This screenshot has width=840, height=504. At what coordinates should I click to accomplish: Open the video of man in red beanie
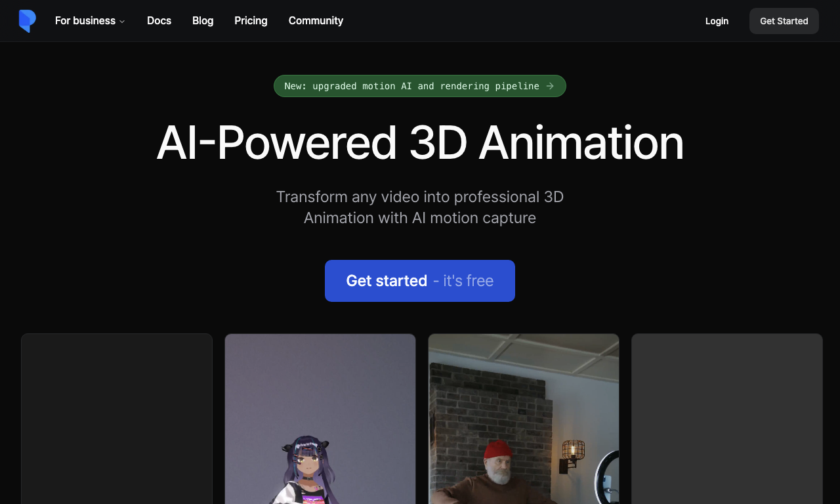524,419
